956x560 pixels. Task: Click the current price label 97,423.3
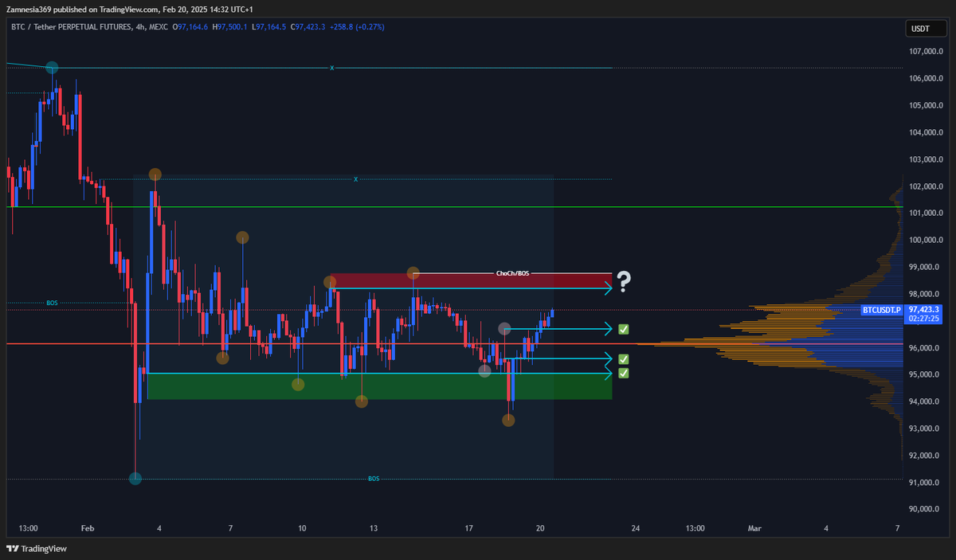tap(924, 309)
